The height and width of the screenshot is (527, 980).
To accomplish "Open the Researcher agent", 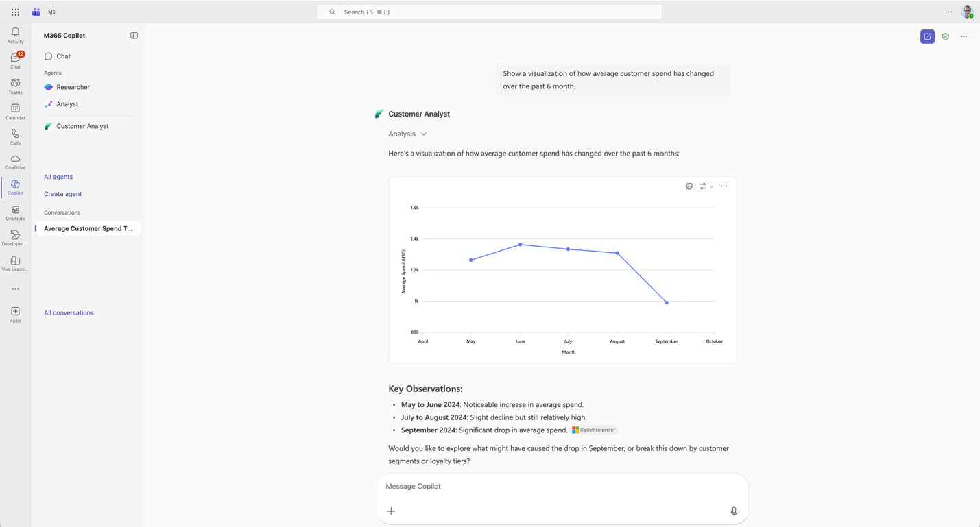I will 71,87.
